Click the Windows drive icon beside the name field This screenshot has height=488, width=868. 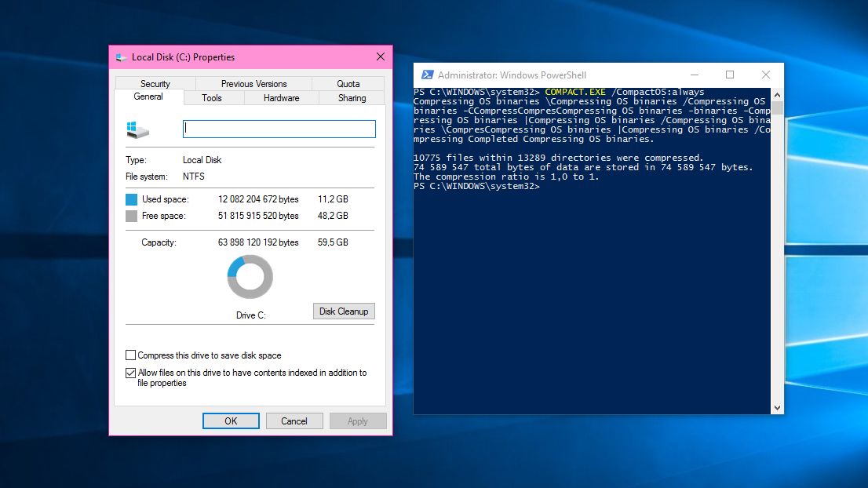click(138, 130)
